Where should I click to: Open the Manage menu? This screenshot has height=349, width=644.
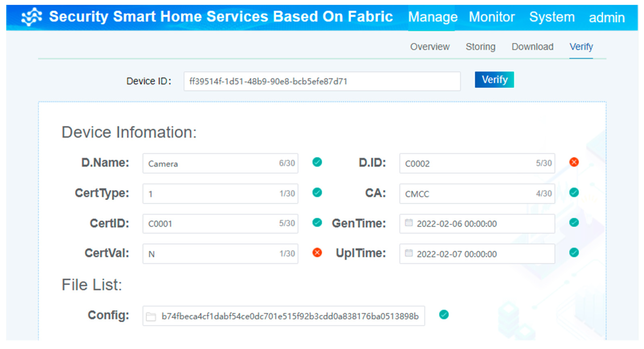point(432,17)
